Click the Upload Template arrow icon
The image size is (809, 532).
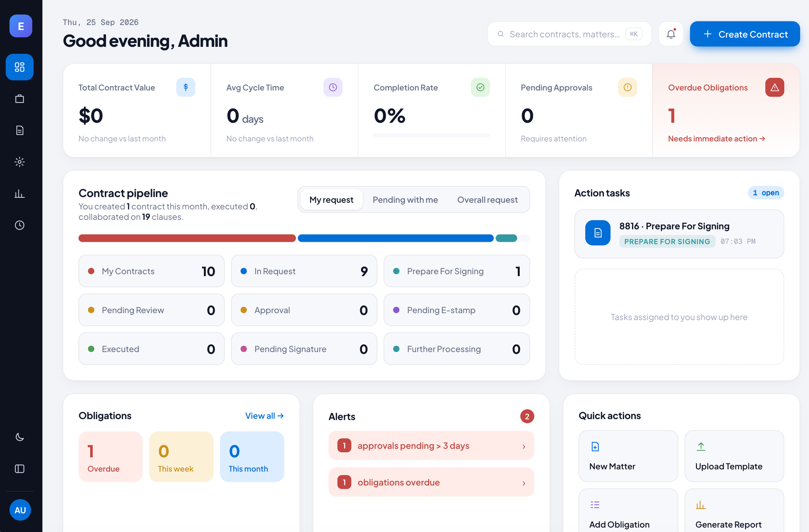click(x=701, y=447)
